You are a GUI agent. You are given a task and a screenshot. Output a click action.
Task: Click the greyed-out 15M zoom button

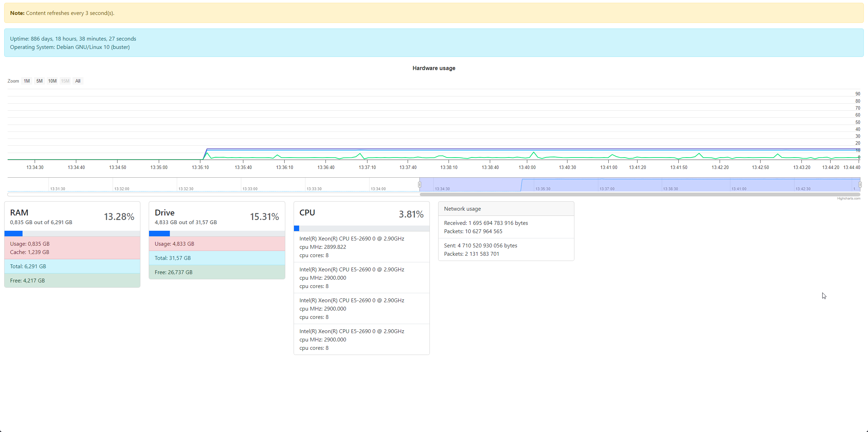[x=65, y=81]
